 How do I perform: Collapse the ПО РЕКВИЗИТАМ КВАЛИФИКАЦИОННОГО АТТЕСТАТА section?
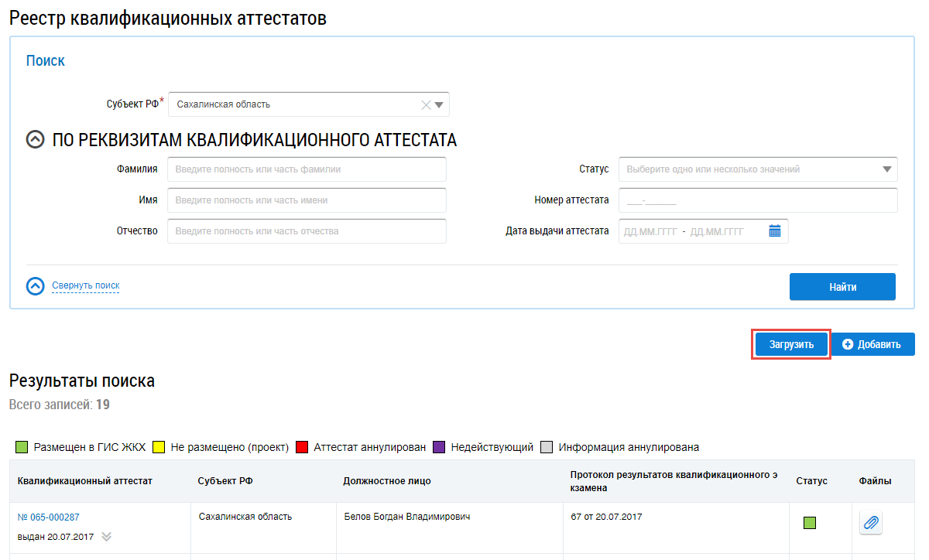point(36,140)
